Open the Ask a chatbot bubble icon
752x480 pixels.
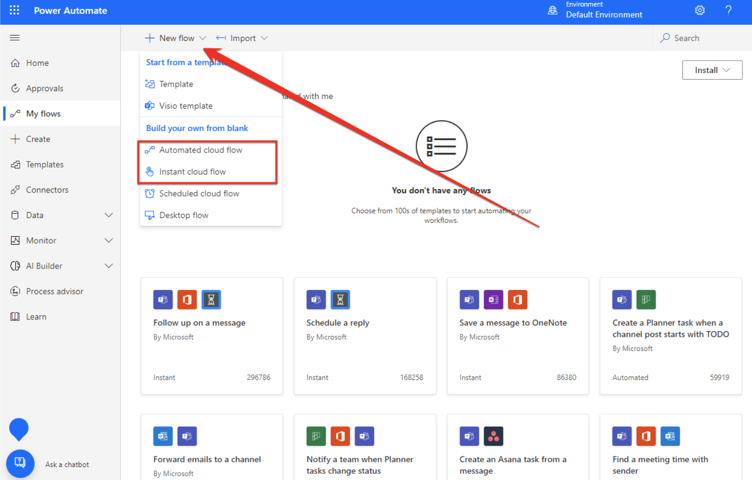(x=20, y=464)
